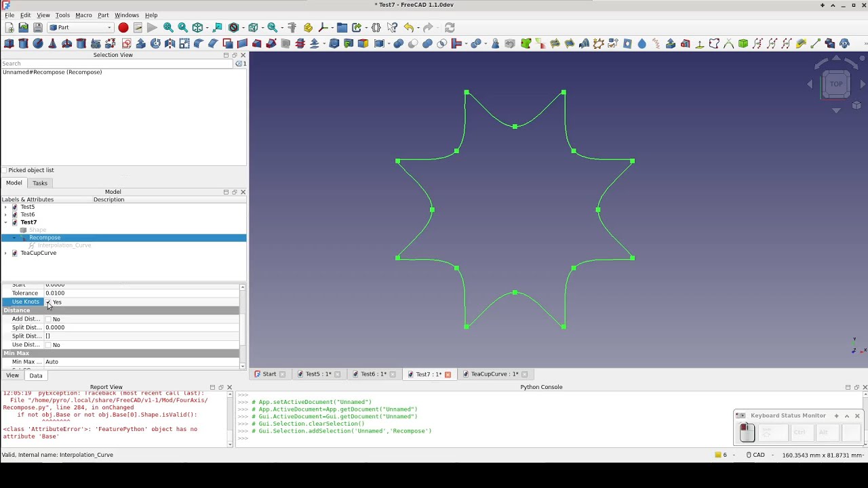The height and width of the screenshot is (488, 868).
Task: Create a Part cone primitive
Action: click(x=52, y=44)
